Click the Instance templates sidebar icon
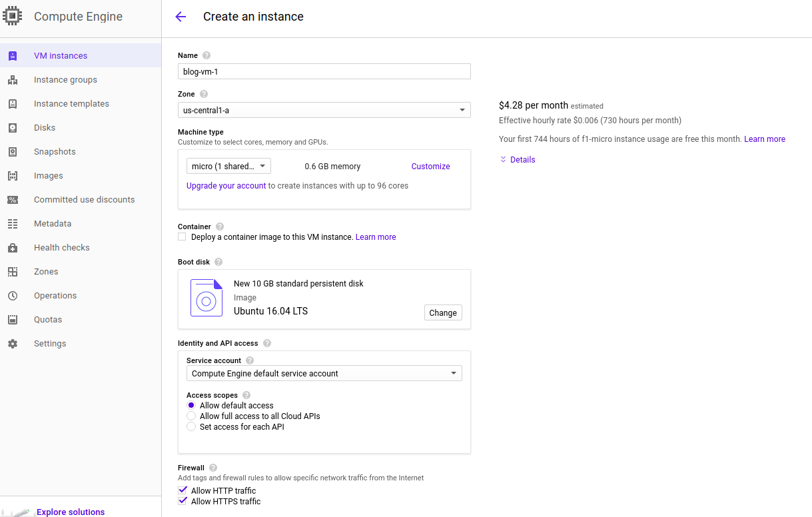 pos(13,104)
